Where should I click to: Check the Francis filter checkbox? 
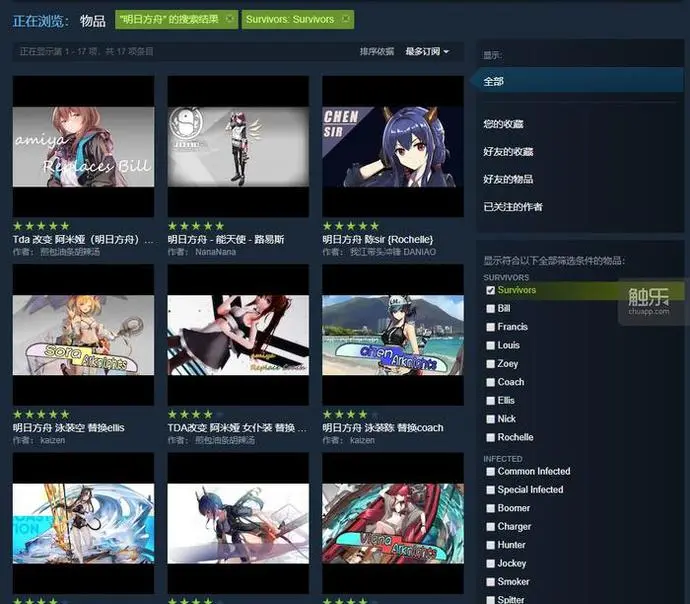pos(490,327)
